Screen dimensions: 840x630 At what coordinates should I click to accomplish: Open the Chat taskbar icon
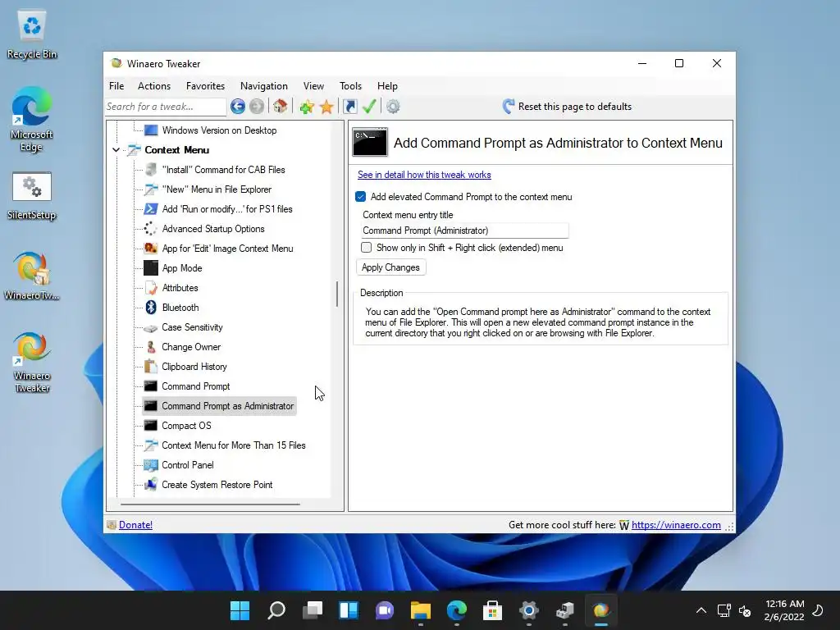coord(384,610)
